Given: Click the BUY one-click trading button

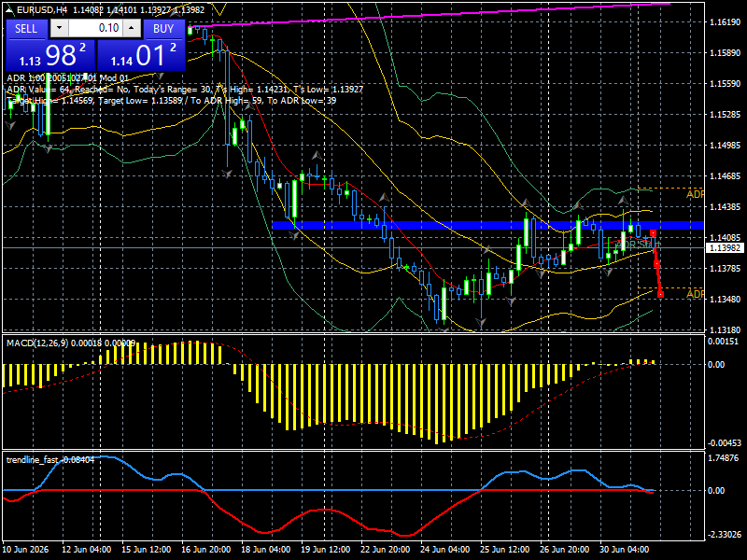Looking at the screenshot, I should pos(163,29).
